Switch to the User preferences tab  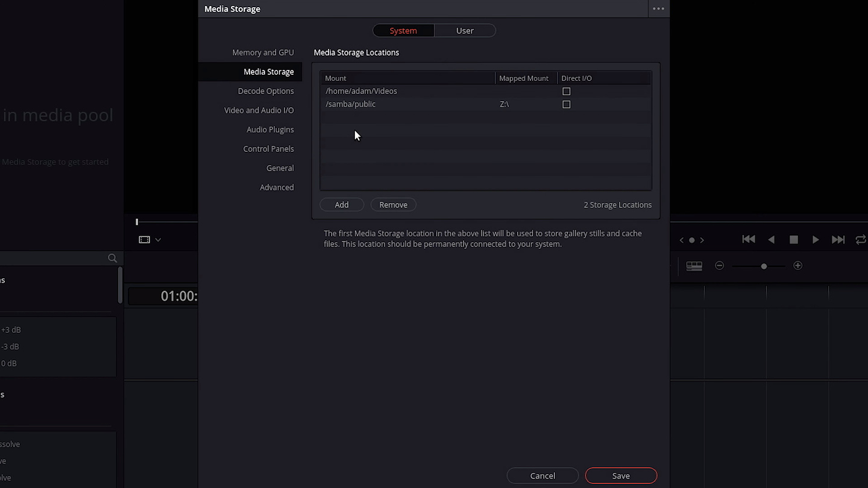tap(464, 31)
